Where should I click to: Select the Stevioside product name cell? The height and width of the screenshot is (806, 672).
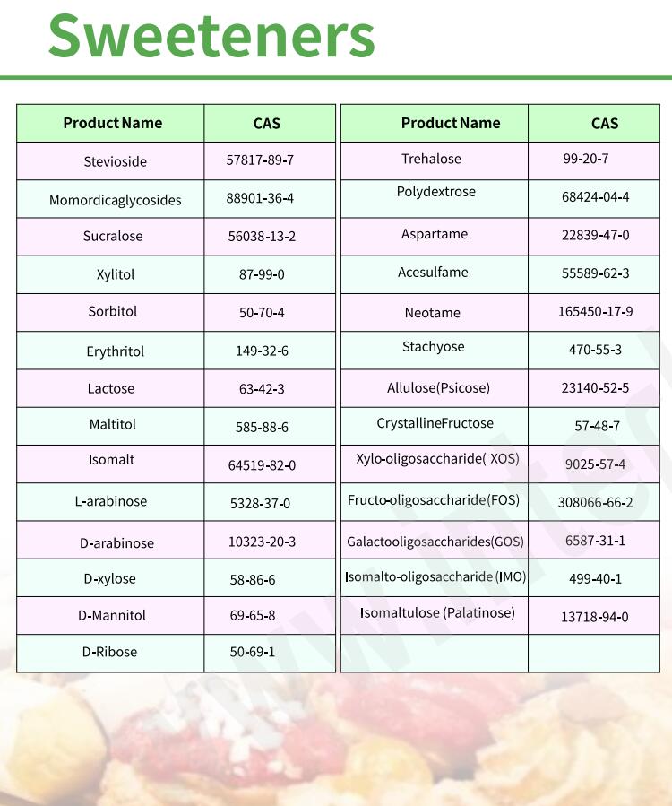point(115,162)
